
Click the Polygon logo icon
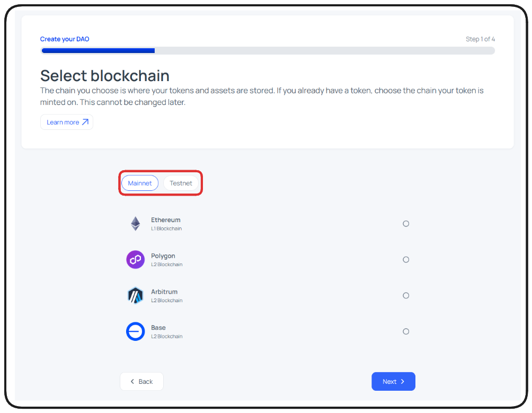click(136, 260)
